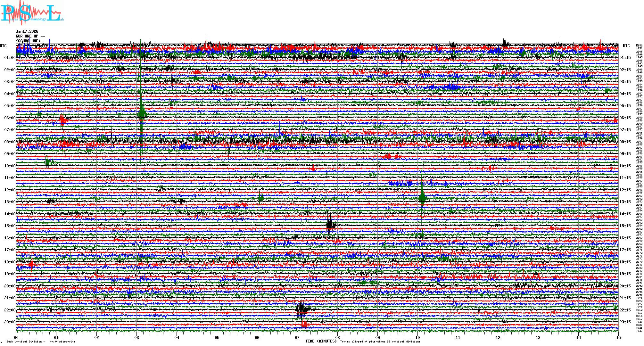
Task: Click the Jan17,2026 date label
Action: [27, 31]
